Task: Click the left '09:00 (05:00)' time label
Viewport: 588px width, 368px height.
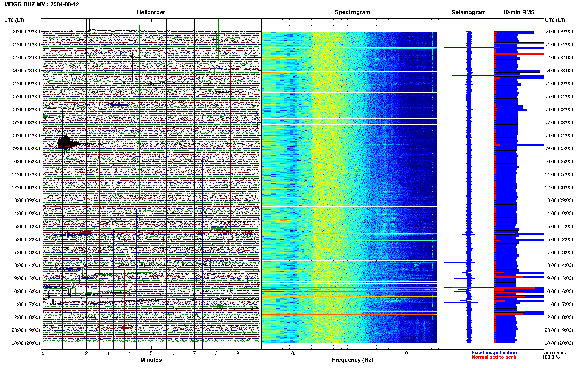Action: (x=26, y=148)
